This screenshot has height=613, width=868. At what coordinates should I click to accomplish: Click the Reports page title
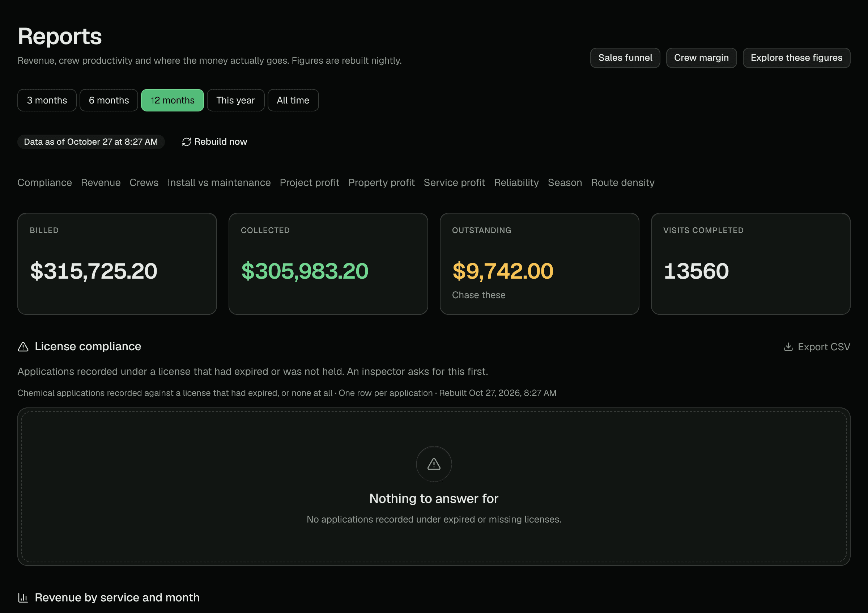point(60,36)
